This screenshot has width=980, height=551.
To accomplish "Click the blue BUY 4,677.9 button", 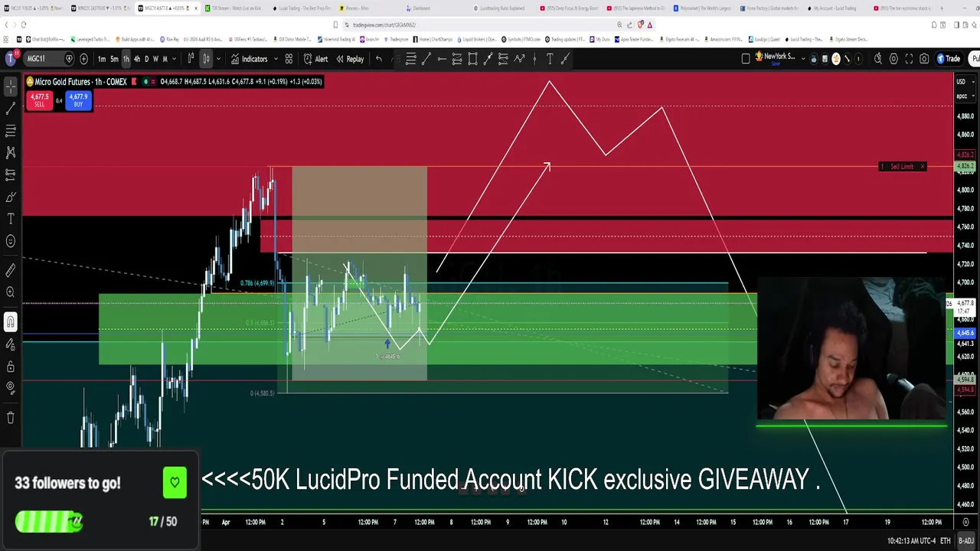I will pos(78,100).
